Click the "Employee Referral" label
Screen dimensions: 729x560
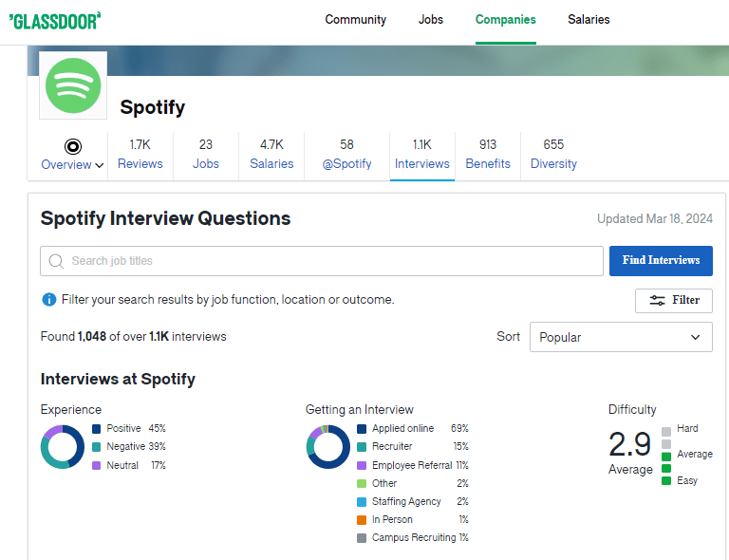click(412, 465)
